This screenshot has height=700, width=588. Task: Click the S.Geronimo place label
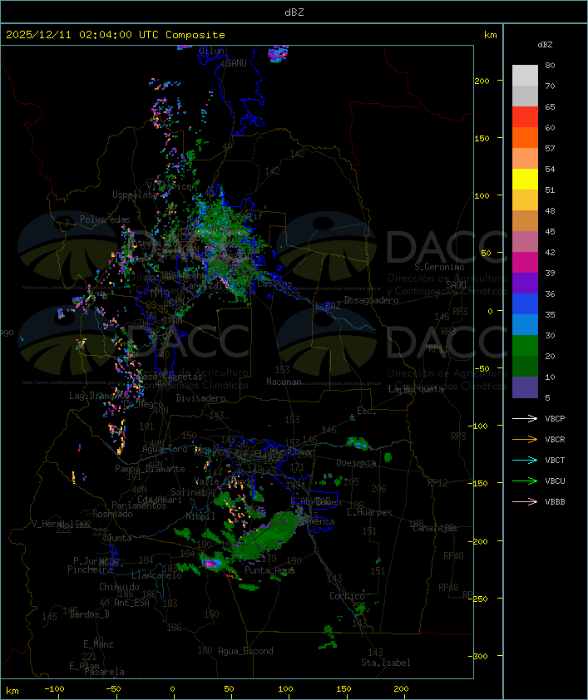[439, 267]
